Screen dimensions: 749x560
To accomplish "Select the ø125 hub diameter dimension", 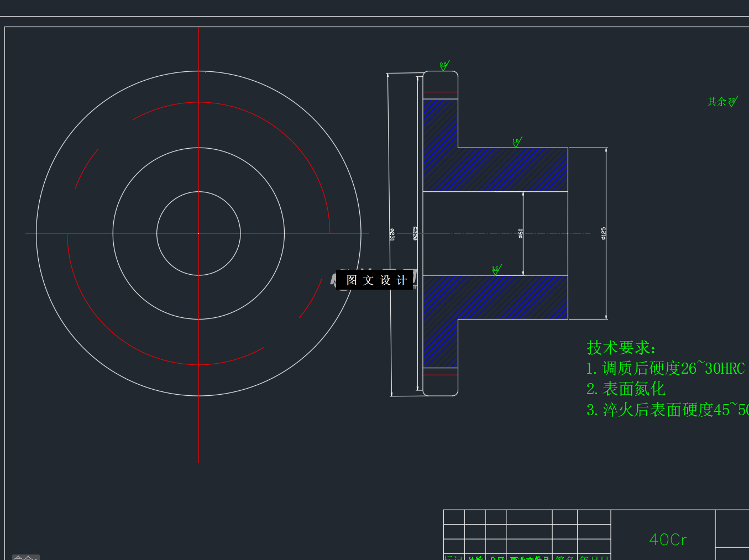I will [604, 233].
